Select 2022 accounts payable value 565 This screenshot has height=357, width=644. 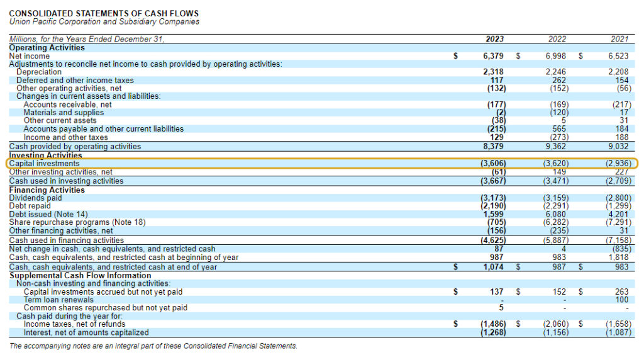[559, 128]
